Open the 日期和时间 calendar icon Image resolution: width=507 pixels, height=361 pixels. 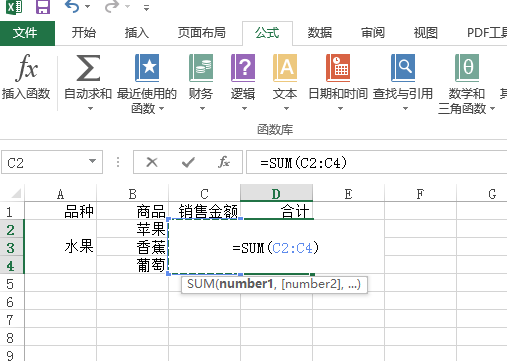pyautogui.click(x=338, y=68)
